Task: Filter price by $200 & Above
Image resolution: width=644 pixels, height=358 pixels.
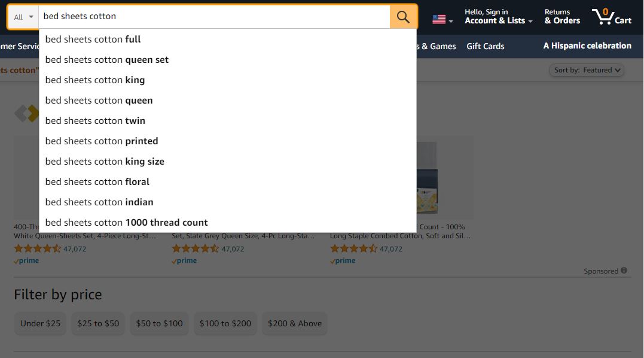Action: [295, 323]
